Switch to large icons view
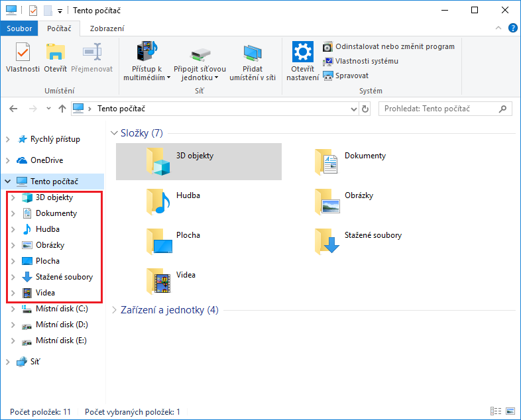This screenshot has height=420, width=521. coord(510,411)
